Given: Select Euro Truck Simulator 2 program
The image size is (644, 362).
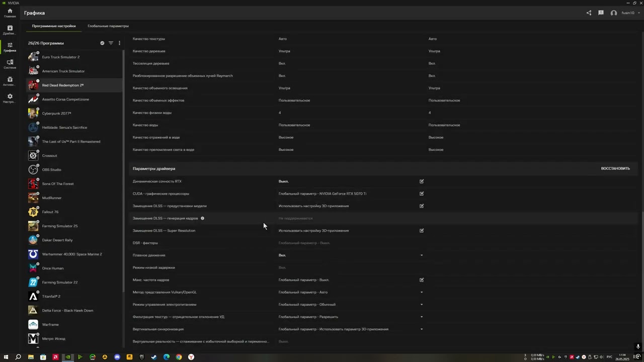Looking at the screenshot, I should coord(74,57).
